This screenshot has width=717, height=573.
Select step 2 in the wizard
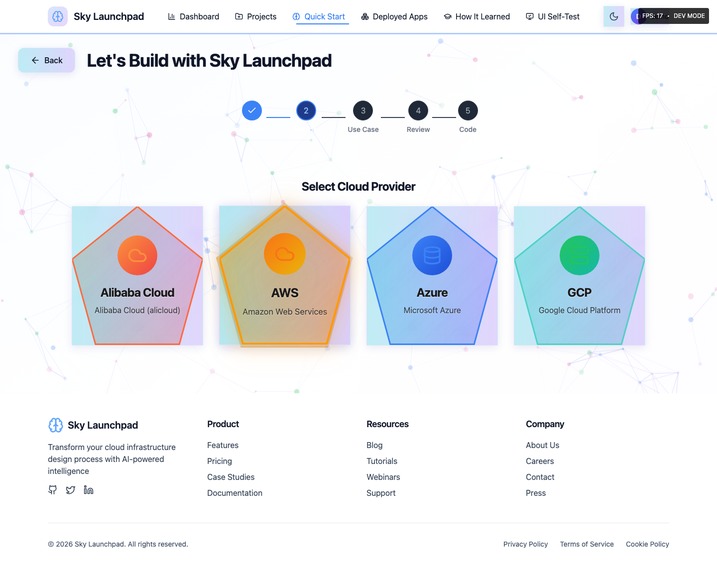(306, 110)
